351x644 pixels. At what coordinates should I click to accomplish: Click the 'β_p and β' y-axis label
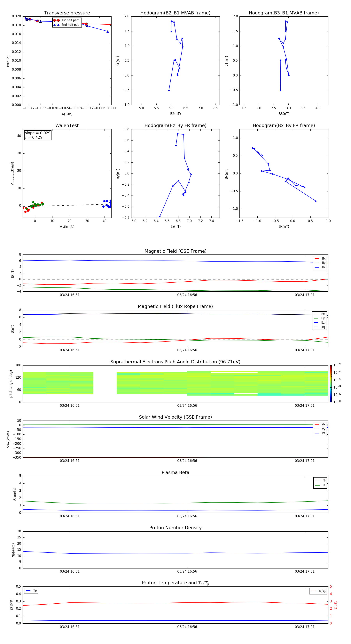coord(14,494)
